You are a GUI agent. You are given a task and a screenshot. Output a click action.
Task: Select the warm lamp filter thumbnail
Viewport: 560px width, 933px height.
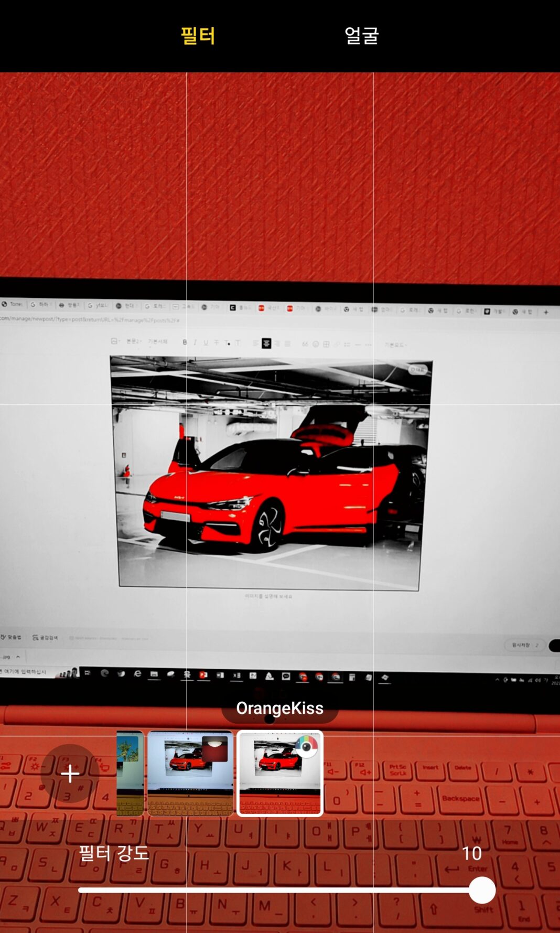[190, 773]
